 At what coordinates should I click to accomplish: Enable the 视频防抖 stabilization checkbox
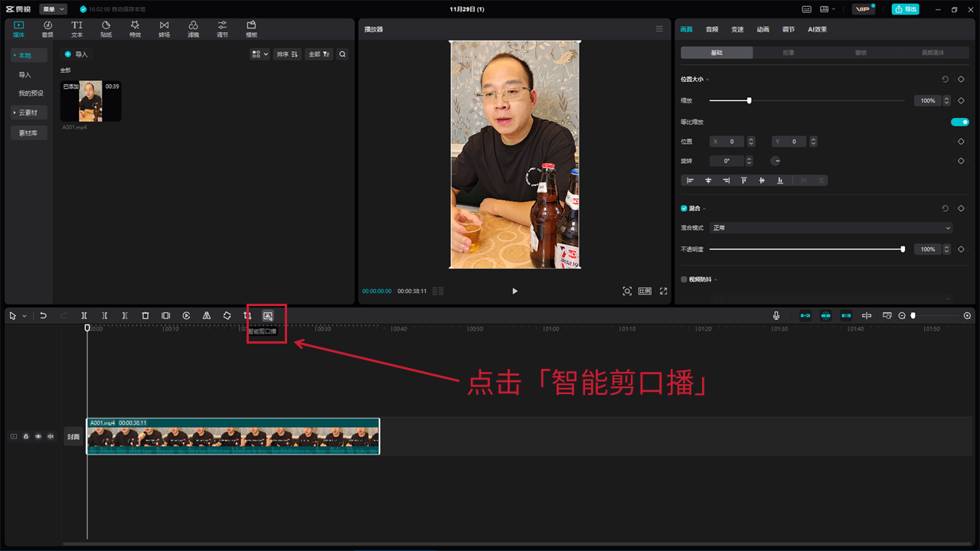pos(684,280)
